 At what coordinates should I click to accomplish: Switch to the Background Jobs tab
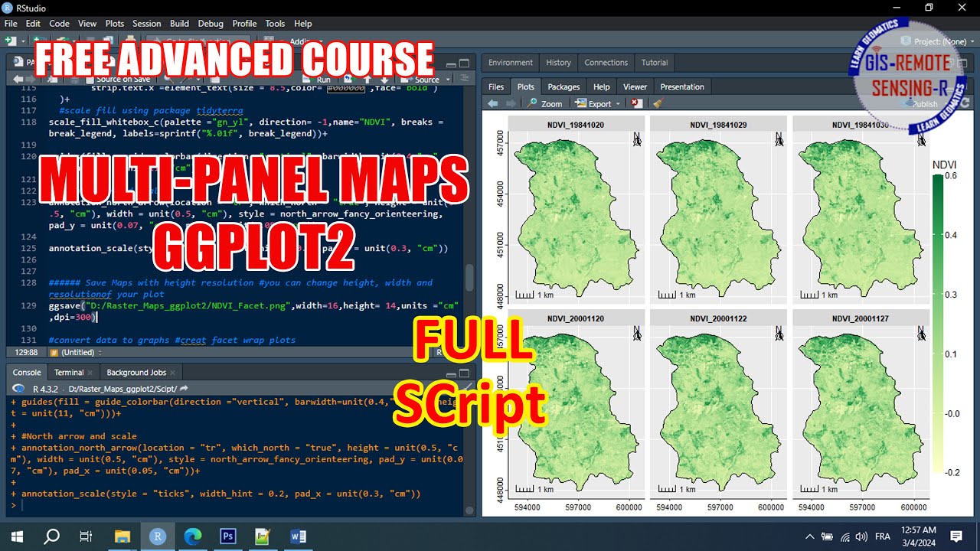click(x=136, y=373)
